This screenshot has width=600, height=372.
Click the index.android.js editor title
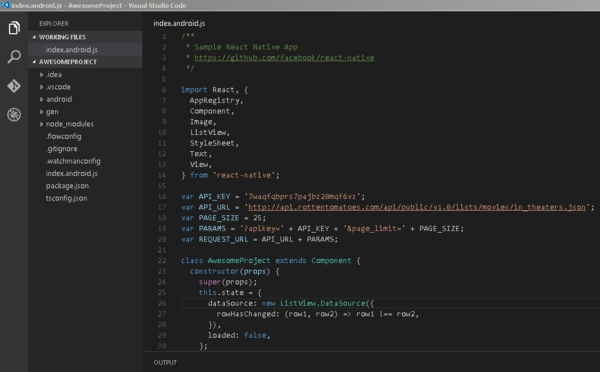(179, 23)
